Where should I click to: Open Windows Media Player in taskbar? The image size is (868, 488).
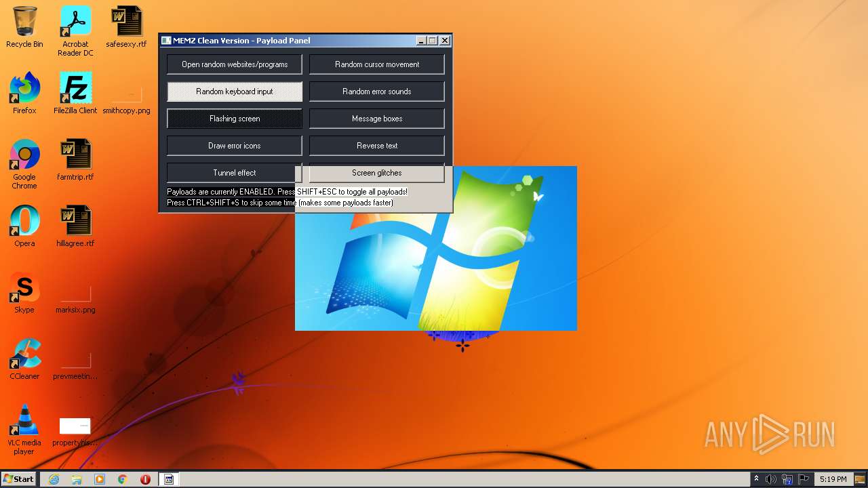click(100, 479)
